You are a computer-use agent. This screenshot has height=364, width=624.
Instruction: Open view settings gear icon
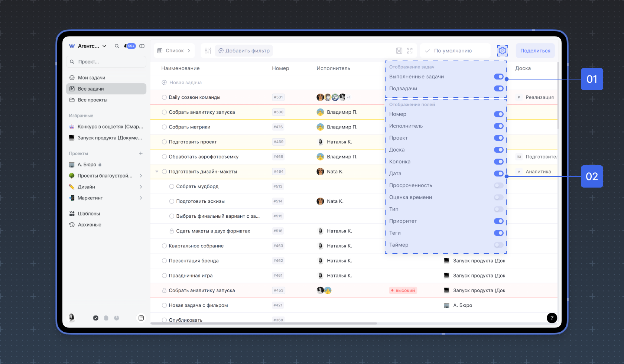pyautogui.click(x=502, y=51)
